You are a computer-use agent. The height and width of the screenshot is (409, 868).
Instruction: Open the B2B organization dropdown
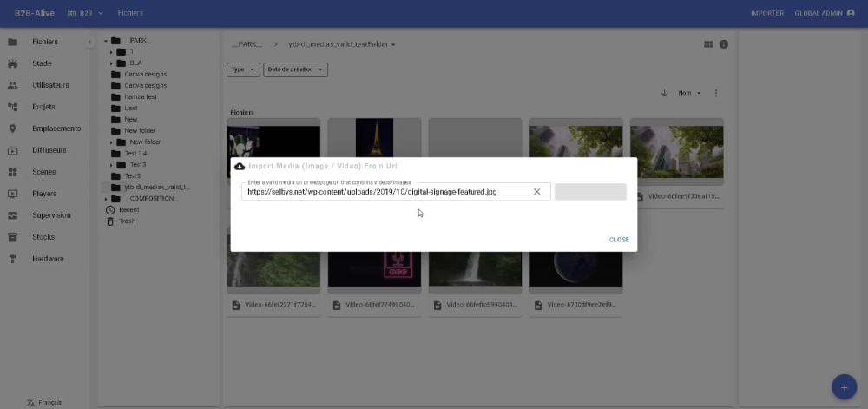[86, 13]
